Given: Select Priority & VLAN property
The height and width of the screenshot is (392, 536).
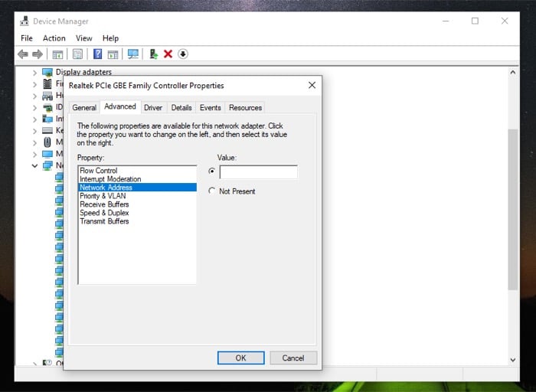Looking at the screenshot, I should click(137, 196).
